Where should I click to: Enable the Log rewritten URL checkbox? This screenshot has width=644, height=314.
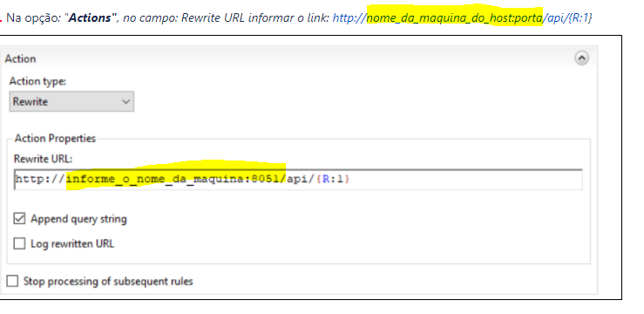pyautogui.click(x=19, y=243)
